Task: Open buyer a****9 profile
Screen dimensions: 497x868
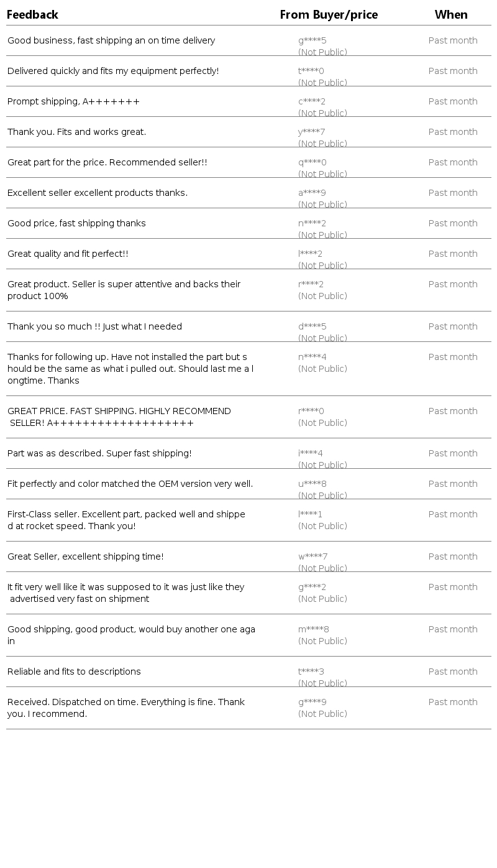Action: tap(312, 193)
